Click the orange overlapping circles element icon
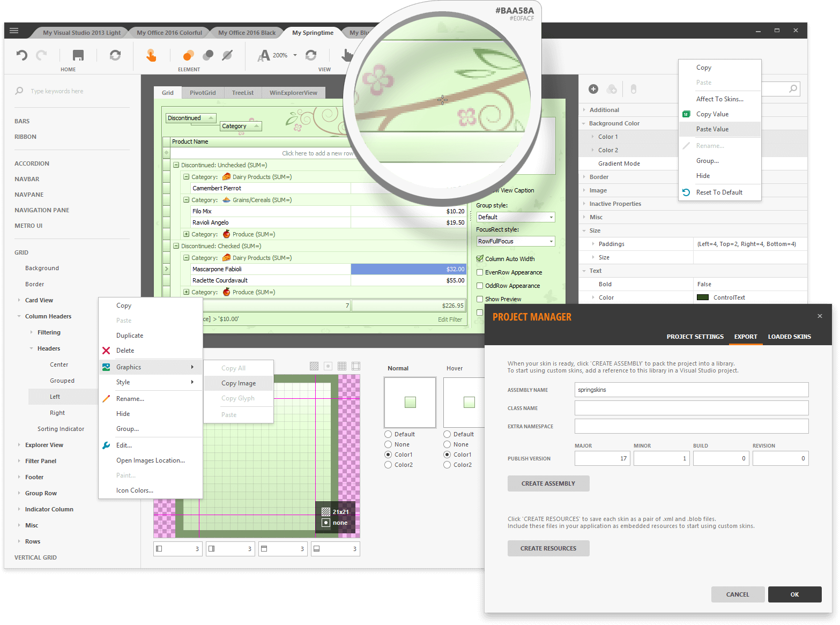The width and height of the screenshot is (840, 625). coord(188,55)
